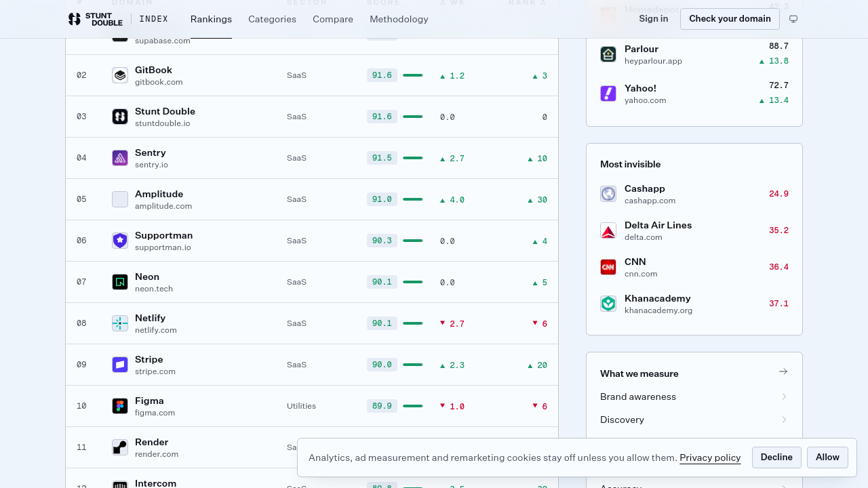Select the Yahoo! exclamation icon

(608, 94)
